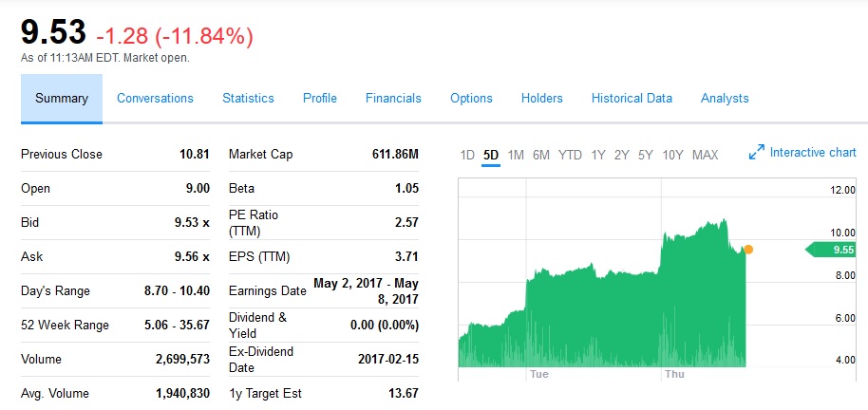Click the orange current-price dot on chart
This screenshot has width=868, height=410.
pyautogui.click(x=748, y=250)
